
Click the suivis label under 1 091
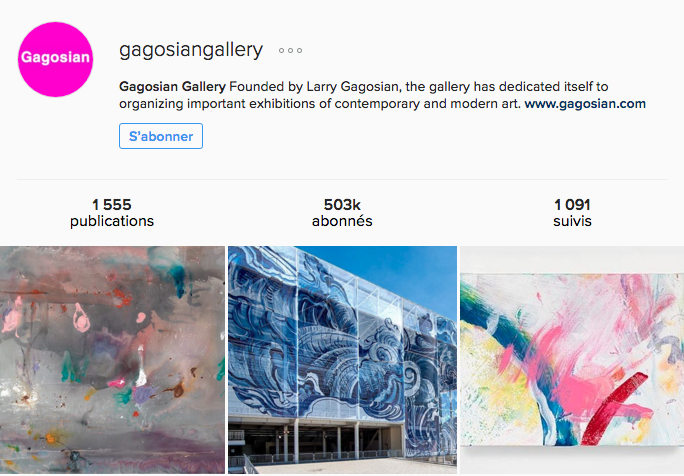[x=572, y=221]
